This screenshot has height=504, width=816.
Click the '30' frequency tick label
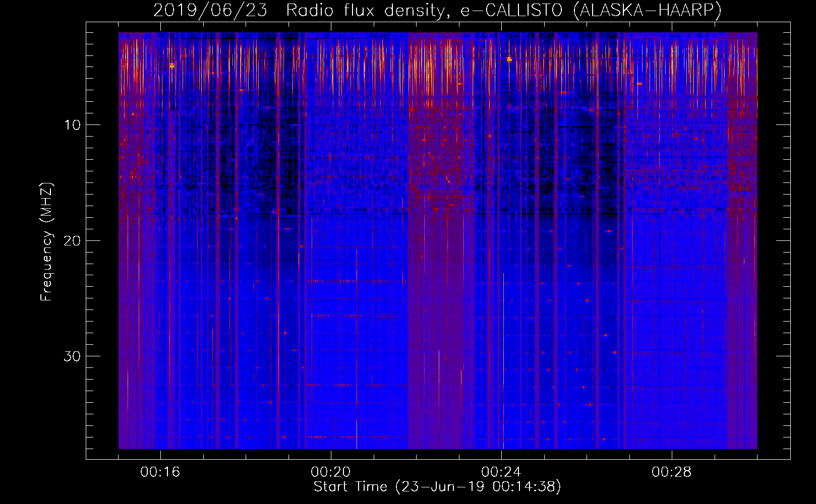point(73,356)
